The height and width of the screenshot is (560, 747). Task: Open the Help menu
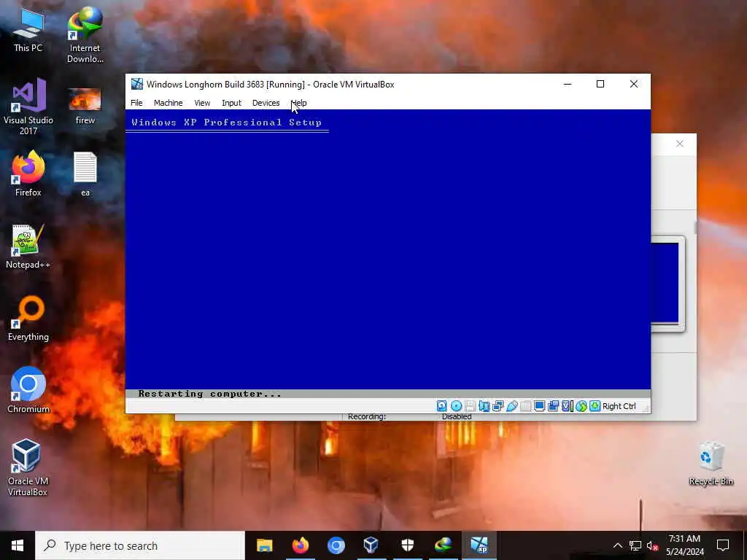(x=298, y=103)
